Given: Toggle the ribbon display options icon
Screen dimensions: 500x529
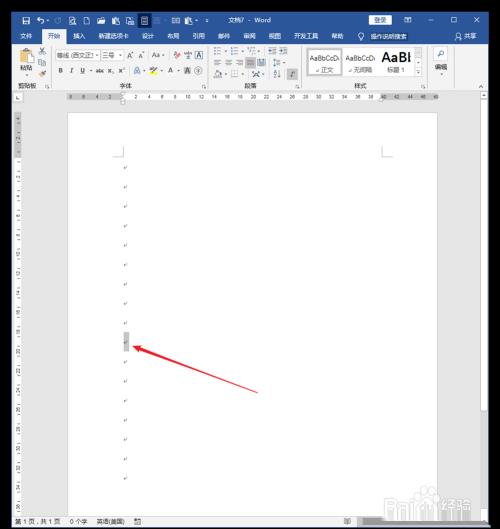Looking at the screenshot, I should (408, 20).
